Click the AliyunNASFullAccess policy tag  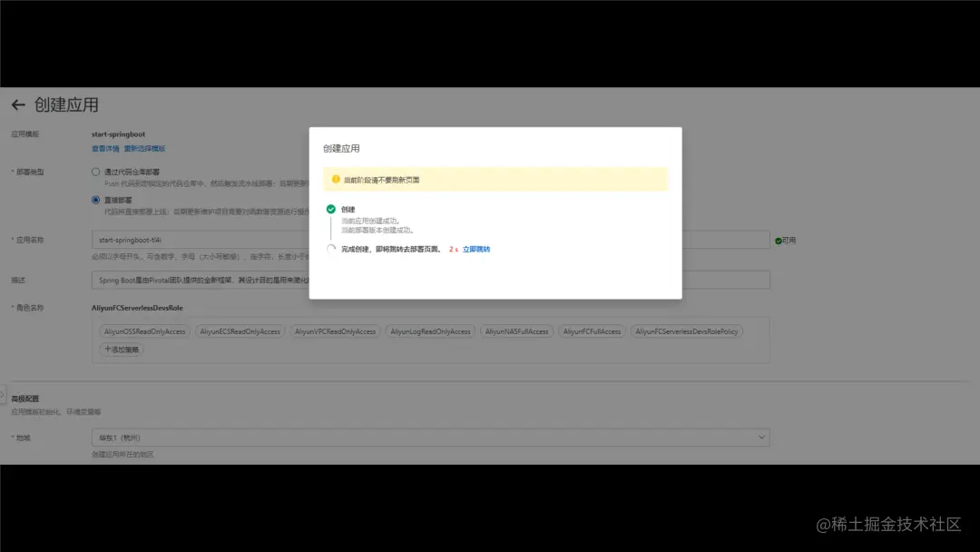pyautogui.click(x=517, y=331)
